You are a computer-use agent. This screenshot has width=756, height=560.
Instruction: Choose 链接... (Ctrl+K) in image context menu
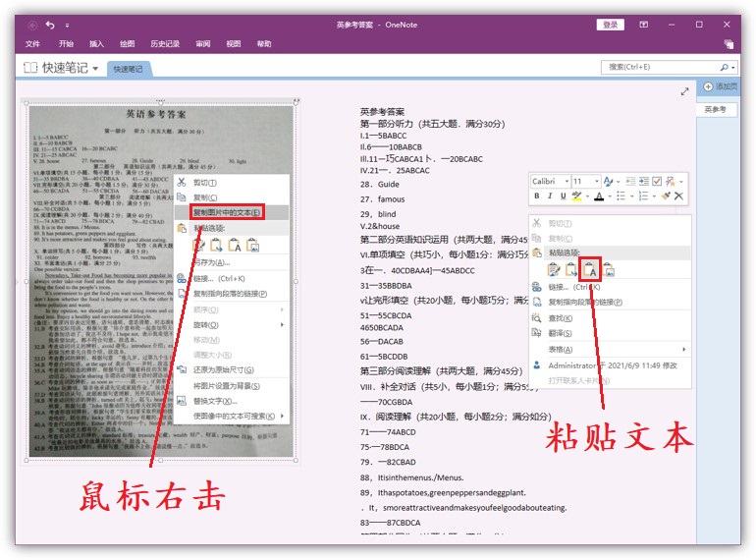(x=232, y=278)
